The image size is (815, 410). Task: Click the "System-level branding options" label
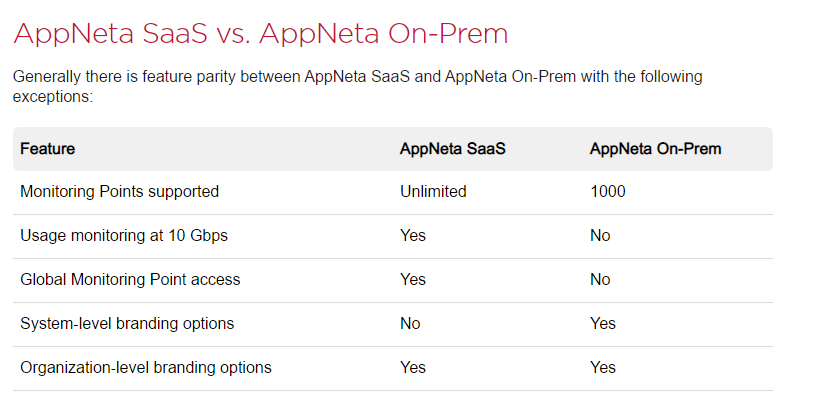click(x=127, y=323)
